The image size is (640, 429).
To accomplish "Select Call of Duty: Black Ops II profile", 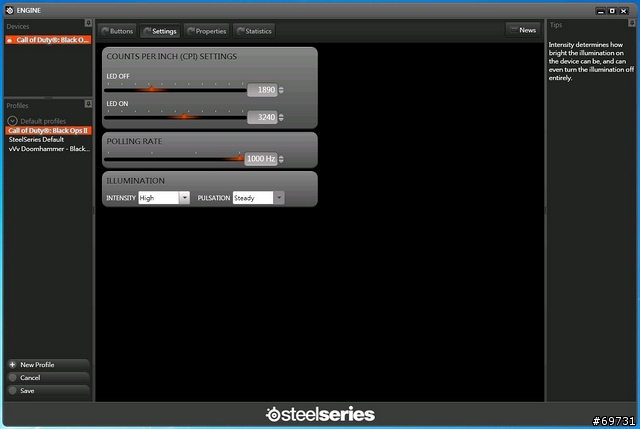I will (x=48, y=131).
